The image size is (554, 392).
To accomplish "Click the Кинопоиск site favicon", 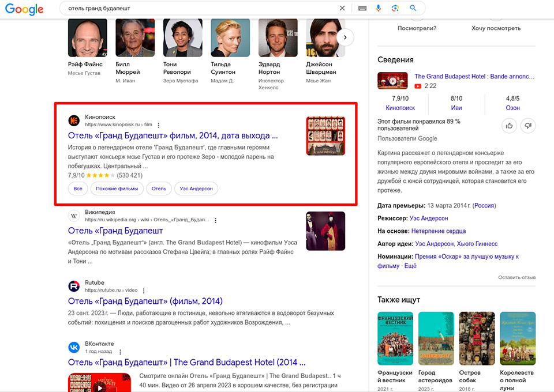I will pyautogui.click(x=74, y=120).
